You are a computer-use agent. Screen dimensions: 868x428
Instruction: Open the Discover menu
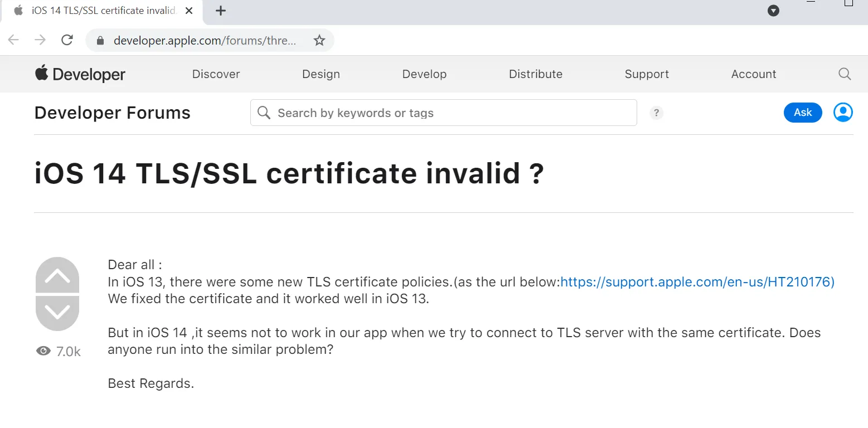tap(216, 74)
